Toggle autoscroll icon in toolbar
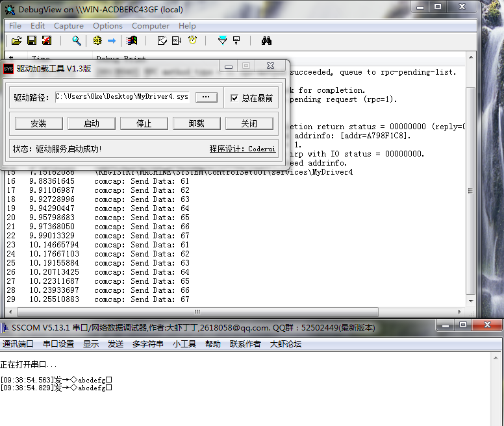The width and height of the screenshot is (504, 426). pos(177,40)
